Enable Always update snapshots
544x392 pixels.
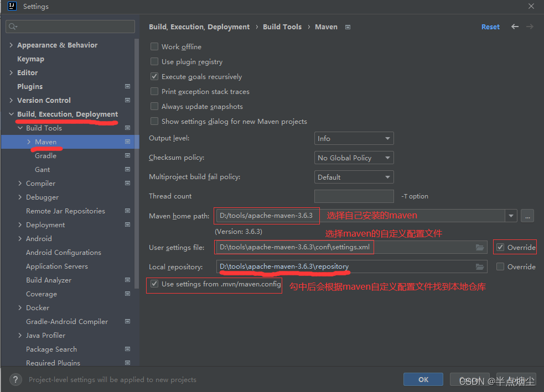pyautogui.click(x=154, y=106)
